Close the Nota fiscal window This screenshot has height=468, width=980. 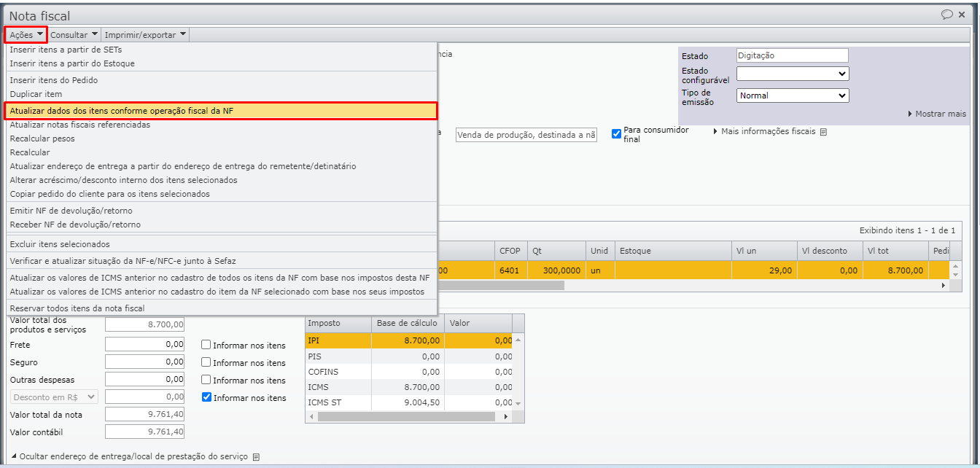[962, 15]
